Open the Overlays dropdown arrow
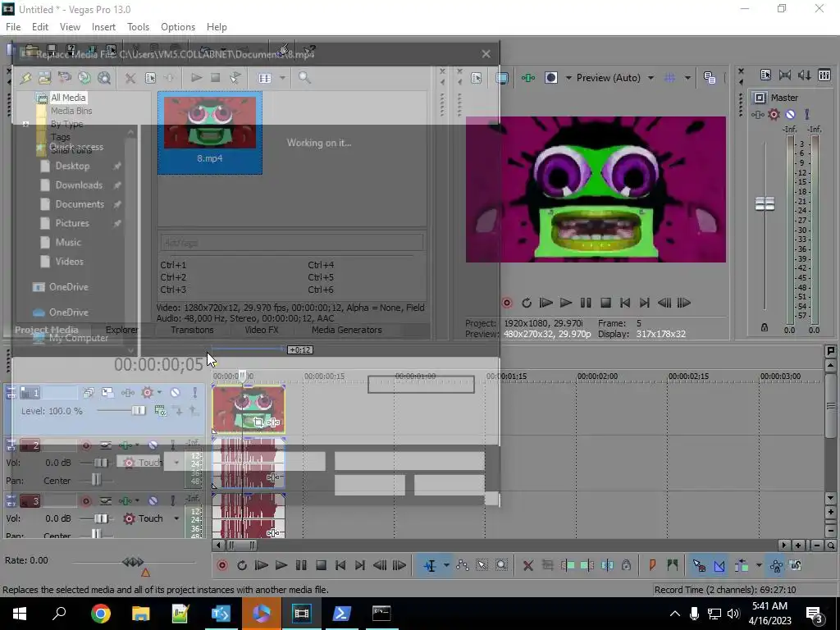Screen dimensions: 840x630 click(687, 78)
